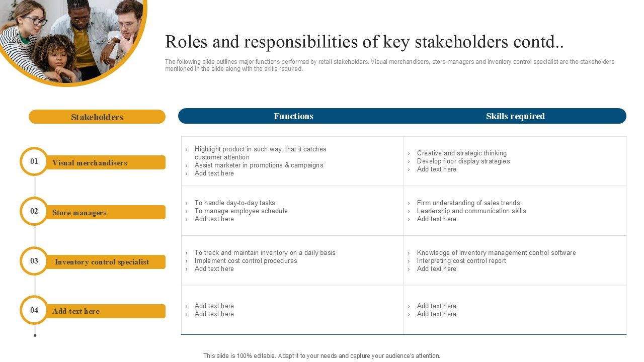Click the numbered circle 03
644x362 pixels.
(34, 261)
